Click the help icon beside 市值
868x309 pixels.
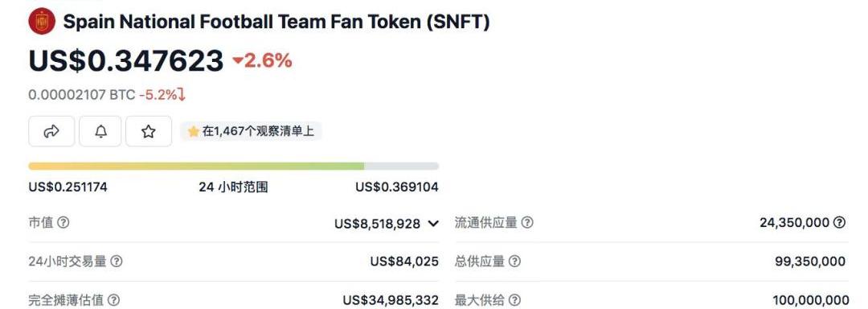63,223
